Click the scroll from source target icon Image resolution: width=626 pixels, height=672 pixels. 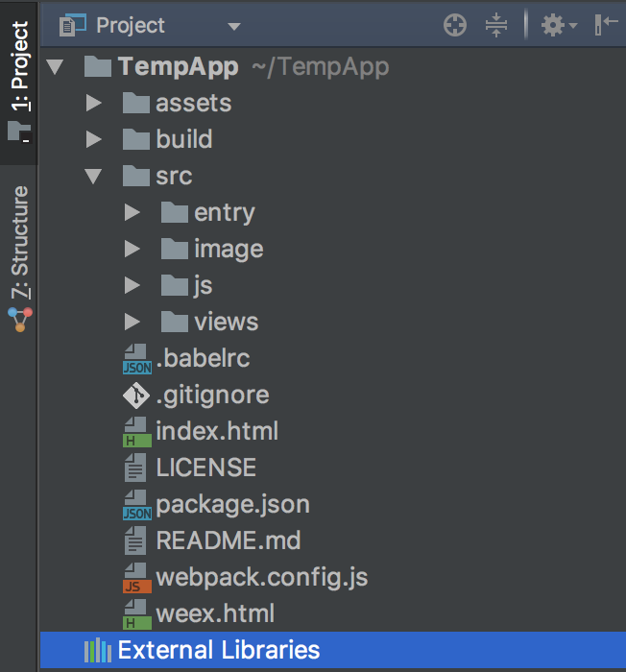pos(455,26)
